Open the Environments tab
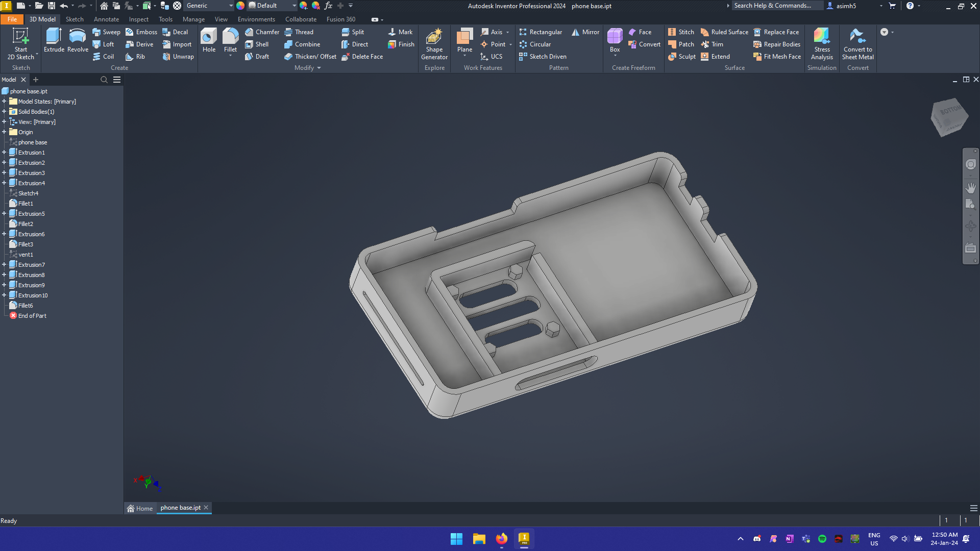 pos(256,19)
